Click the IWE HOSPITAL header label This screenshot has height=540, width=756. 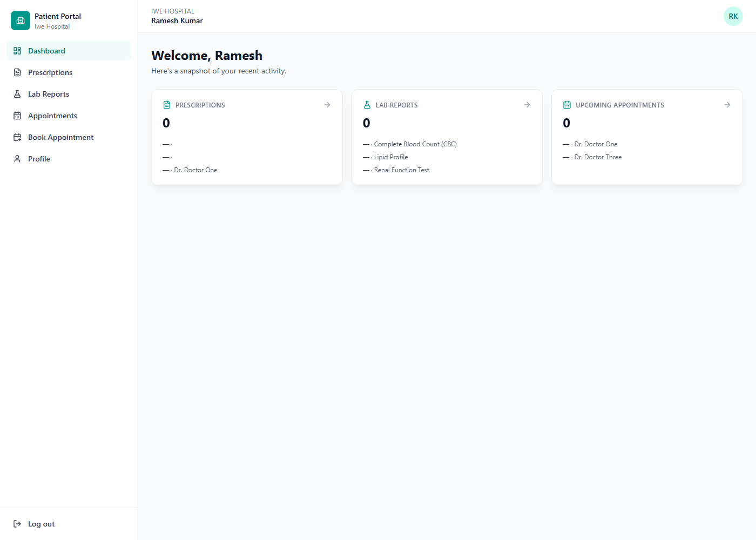pos(173,11)
